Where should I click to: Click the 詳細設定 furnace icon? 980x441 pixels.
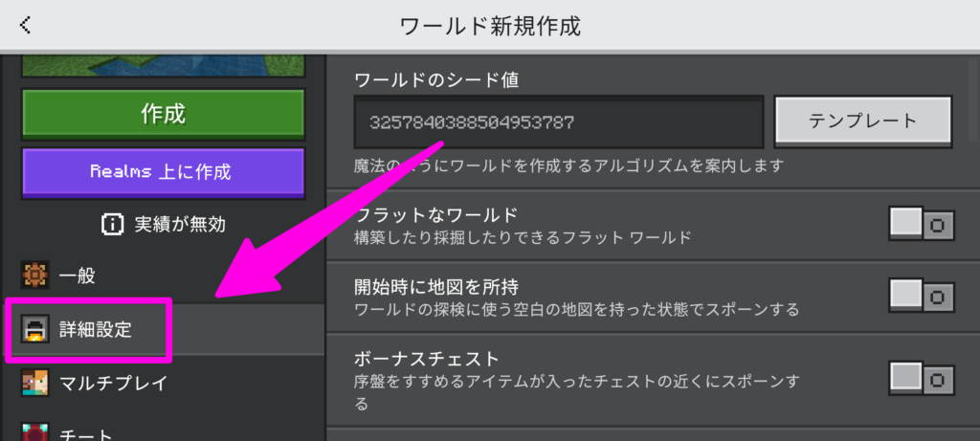pyautogui.click(x=35, y=329)
